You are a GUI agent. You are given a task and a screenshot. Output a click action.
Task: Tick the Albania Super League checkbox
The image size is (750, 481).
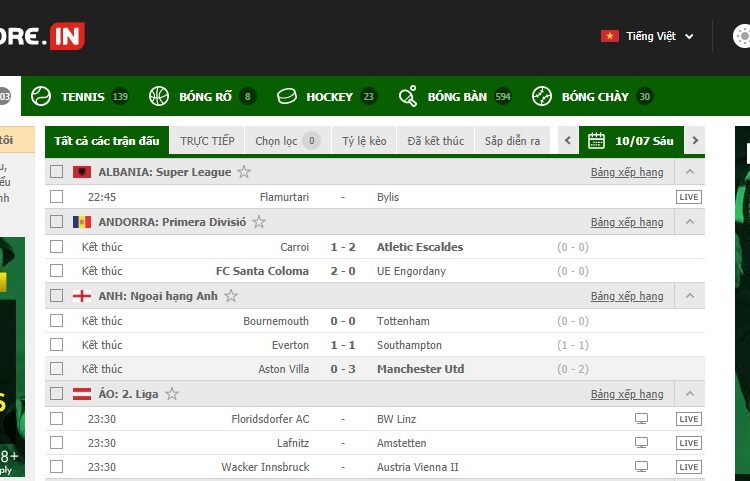coord(56,172)
